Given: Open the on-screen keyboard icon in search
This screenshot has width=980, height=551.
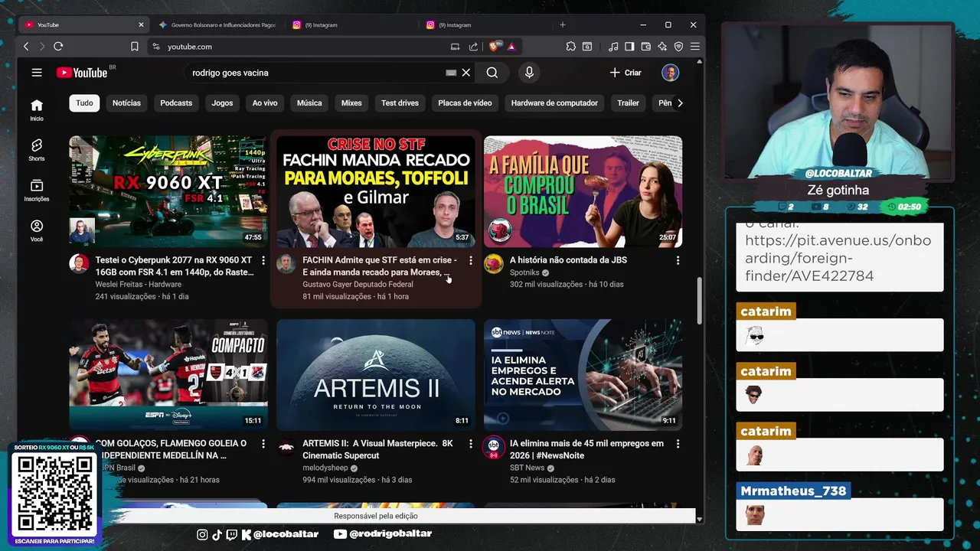Looking at the screenshot, I should point(451,73).
